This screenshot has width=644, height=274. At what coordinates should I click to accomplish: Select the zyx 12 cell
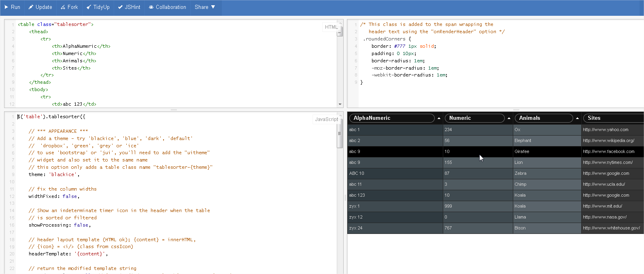click(395, 217)
